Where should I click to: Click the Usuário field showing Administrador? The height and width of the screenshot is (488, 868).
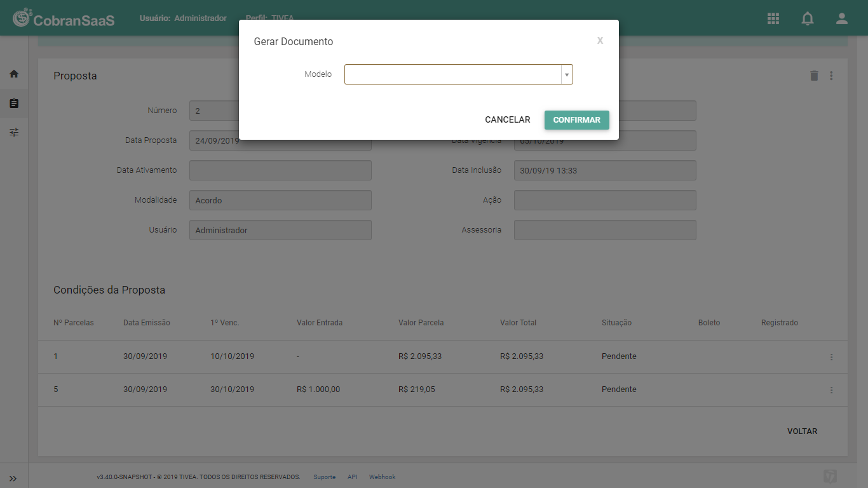click(280, 230)
